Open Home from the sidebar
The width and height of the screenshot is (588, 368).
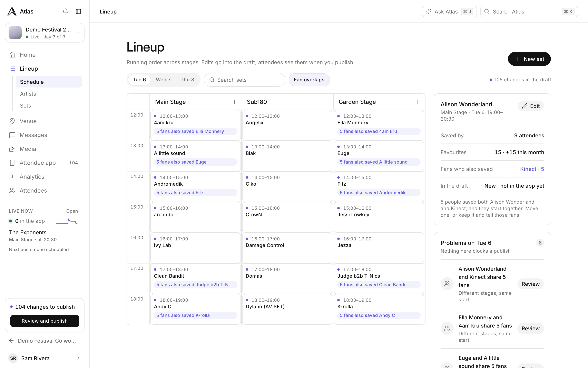[45, 55]
